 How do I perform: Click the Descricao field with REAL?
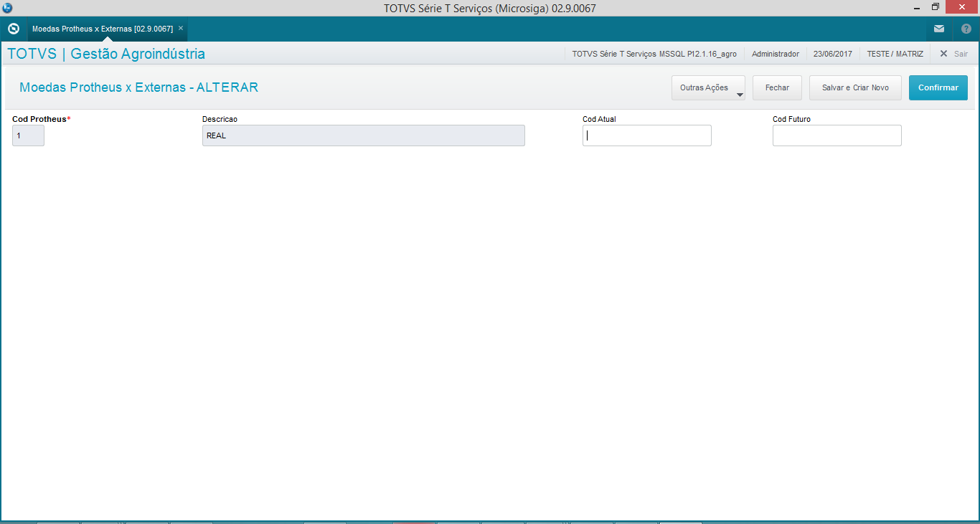click(364, 135)
